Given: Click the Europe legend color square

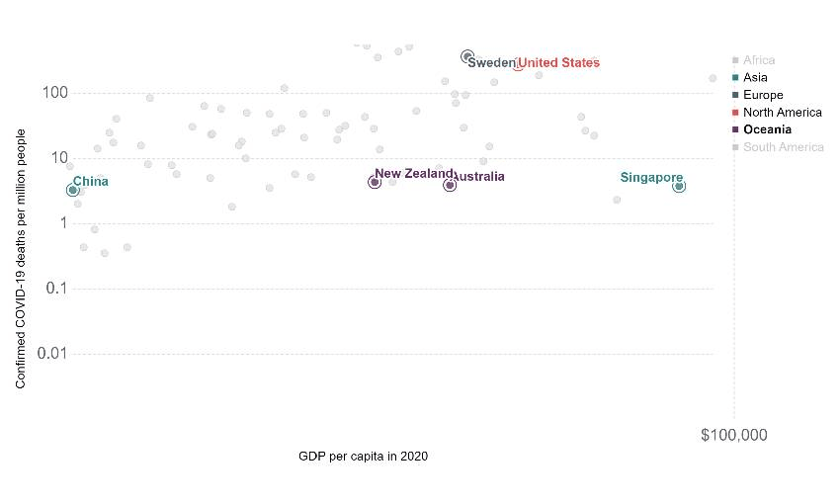Looking at the screenshot, I should tap(735, 95).
